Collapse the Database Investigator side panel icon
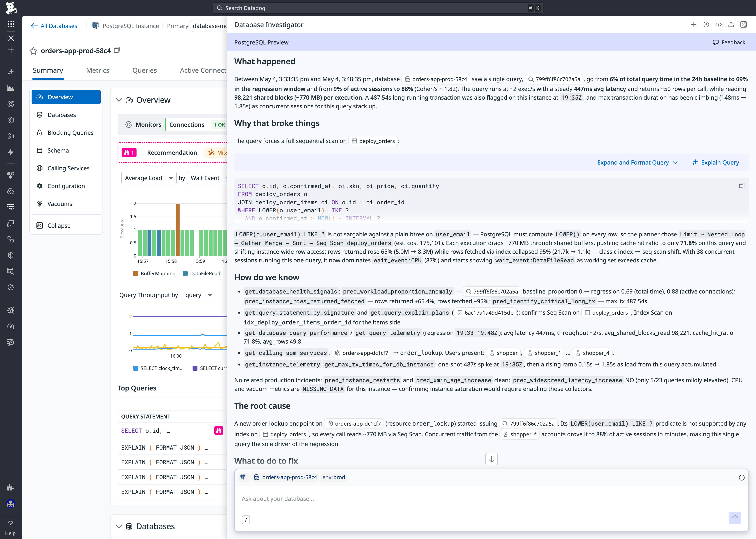The image size is (756, 539). click(744, 24)
